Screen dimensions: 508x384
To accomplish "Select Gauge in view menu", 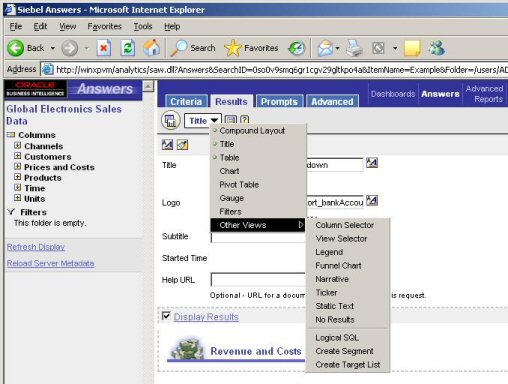I will click(x=258, y=198).
